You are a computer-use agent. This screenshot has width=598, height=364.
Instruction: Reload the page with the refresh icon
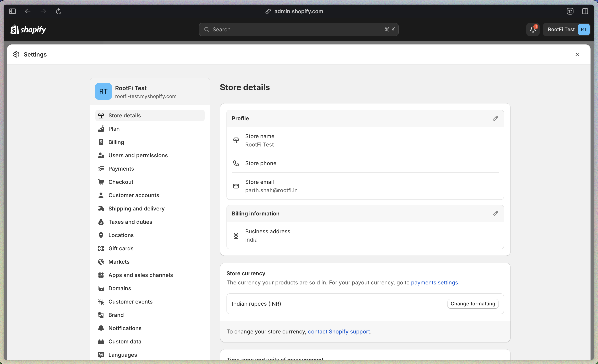58,11
